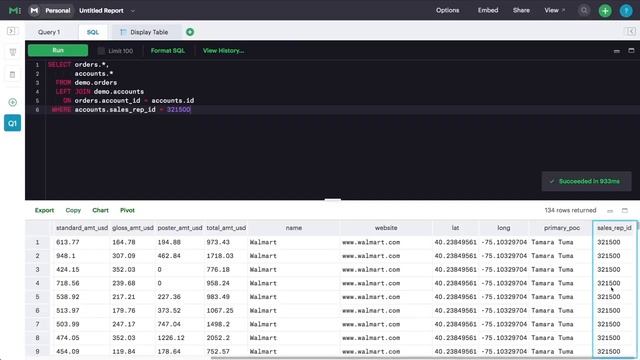This screenshot has width=640, height=360.
Task: Toggle the Limit 100 checkbox
Action: pyautogui.click(x=101, y=51)
